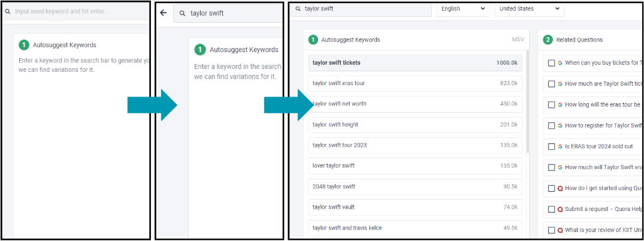Select the checkbox for 'How do I get started using Quora'
Viewport: 644px width, 241px height.
[x=551, y=188]
